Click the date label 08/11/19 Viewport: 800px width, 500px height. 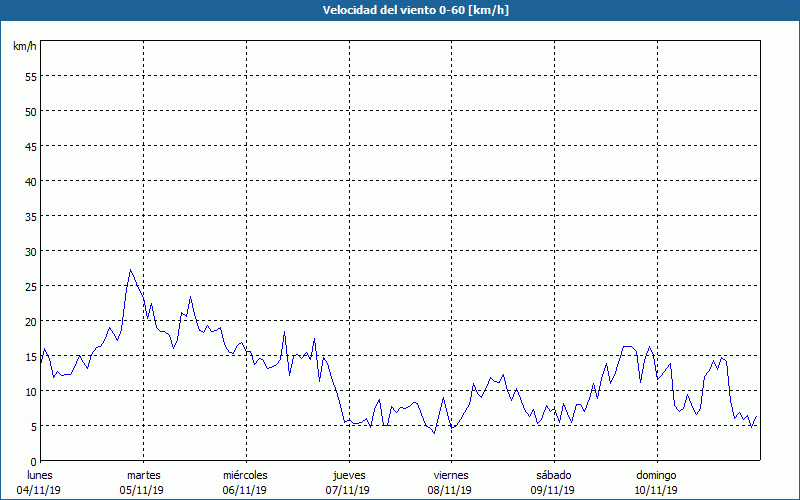coord(450,490)
